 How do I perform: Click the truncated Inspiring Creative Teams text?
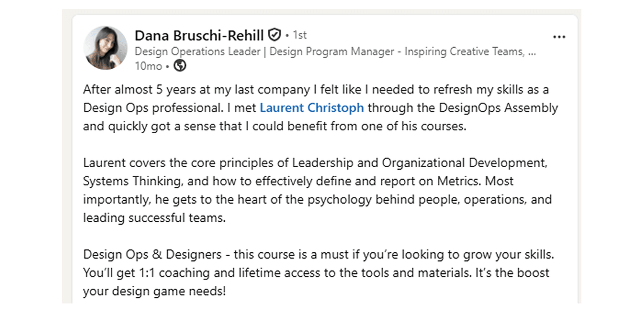[x=470, y=52]
